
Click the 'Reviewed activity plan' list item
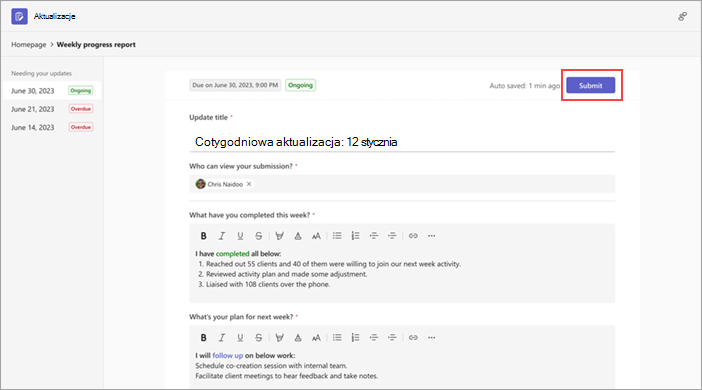coord(283,274)
